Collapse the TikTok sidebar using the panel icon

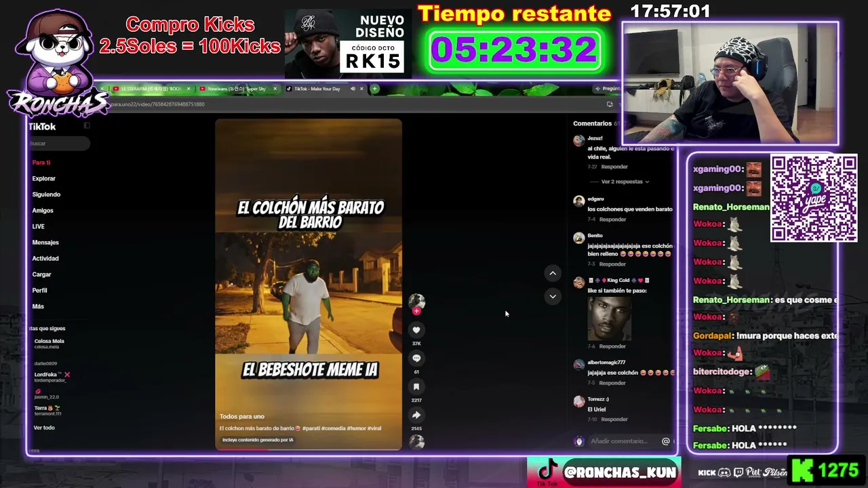click(x=87, y=125)
